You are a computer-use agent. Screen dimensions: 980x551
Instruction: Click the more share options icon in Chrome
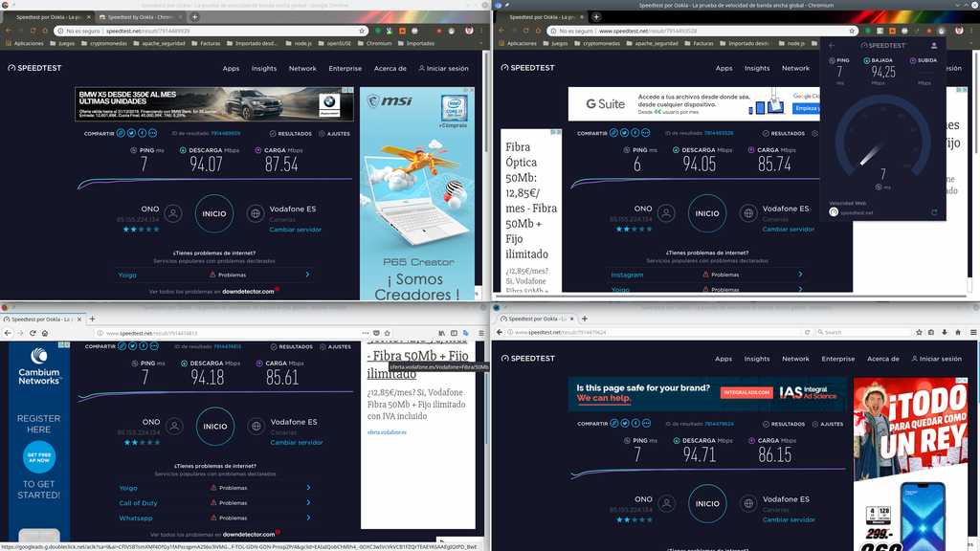(152, 133)
